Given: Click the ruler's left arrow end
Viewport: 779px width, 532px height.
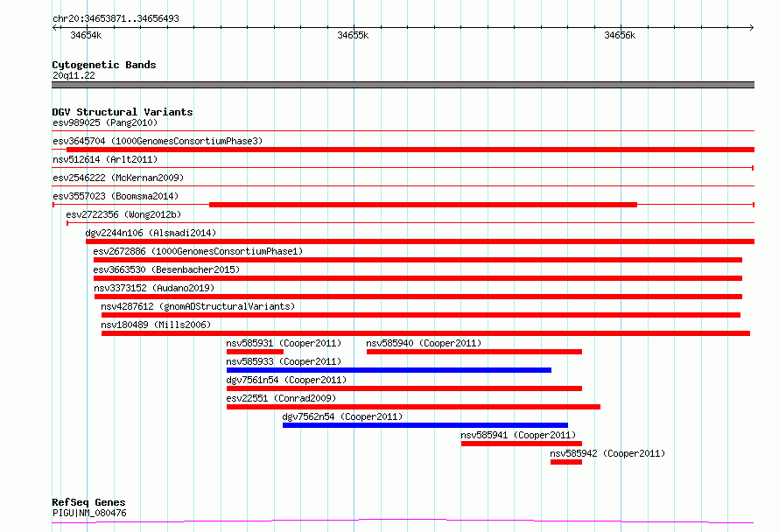Looking at the screenshot, I should [55, 27].
